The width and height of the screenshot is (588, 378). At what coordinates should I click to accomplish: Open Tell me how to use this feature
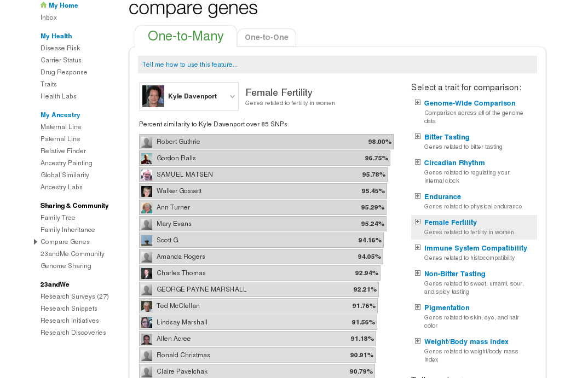coord(190,65)
